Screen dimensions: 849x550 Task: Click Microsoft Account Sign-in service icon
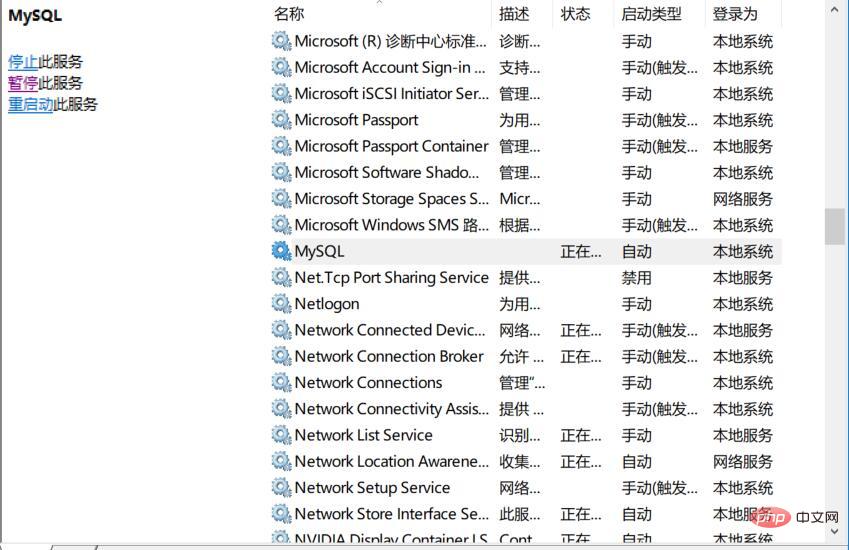point(282,67)
